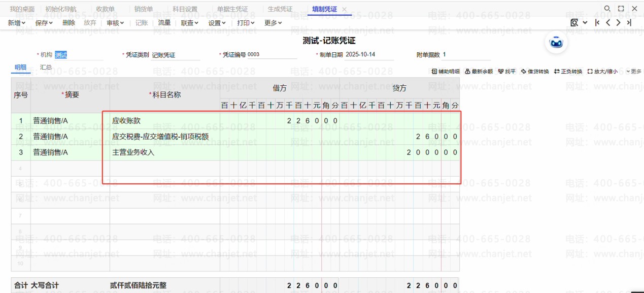This screenshot has width=644, height=293.
Task: Select the 明细 sub-tab
Action: tap(20, 67)
